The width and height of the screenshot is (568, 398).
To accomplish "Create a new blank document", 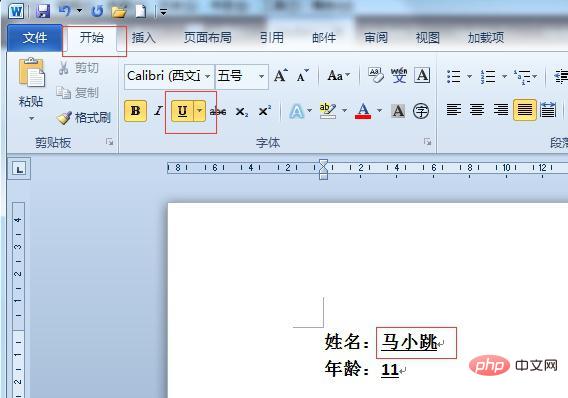I will click(x=141, y=11).
